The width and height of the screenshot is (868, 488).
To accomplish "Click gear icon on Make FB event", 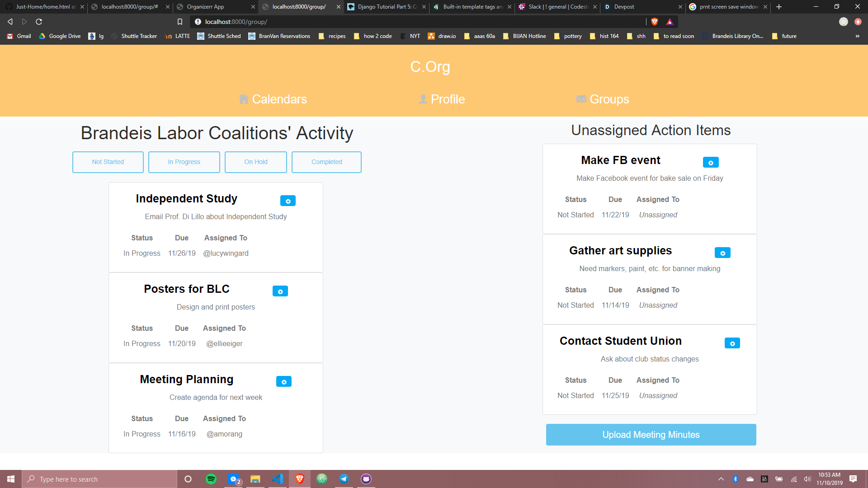I will coord(710,163).
